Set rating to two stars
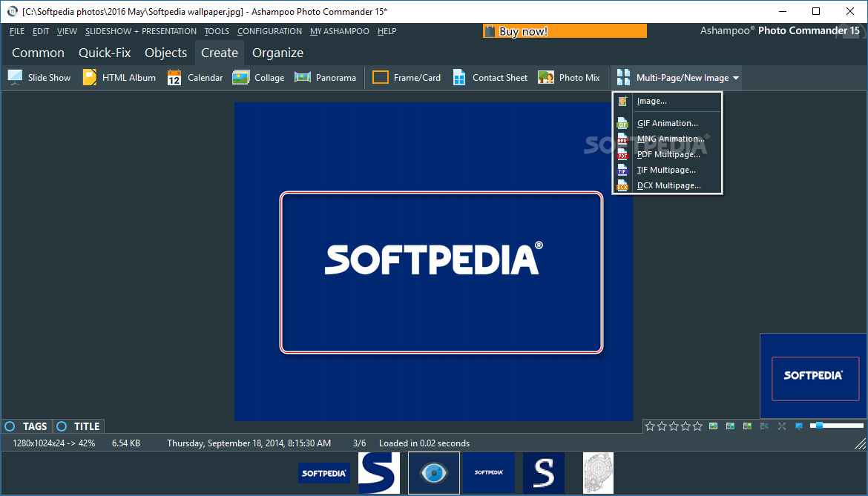868x496 pixels. click(x=662, y=426)
